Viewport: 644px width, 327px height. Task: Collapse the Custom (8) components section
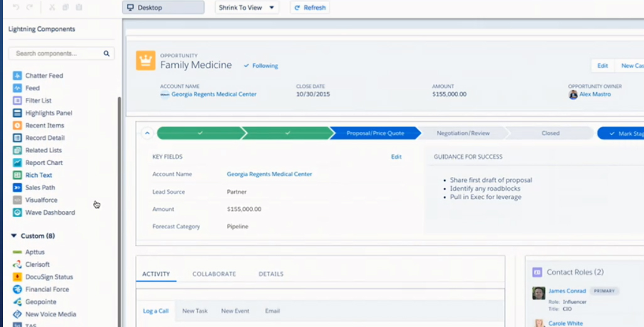pos(14,236)
